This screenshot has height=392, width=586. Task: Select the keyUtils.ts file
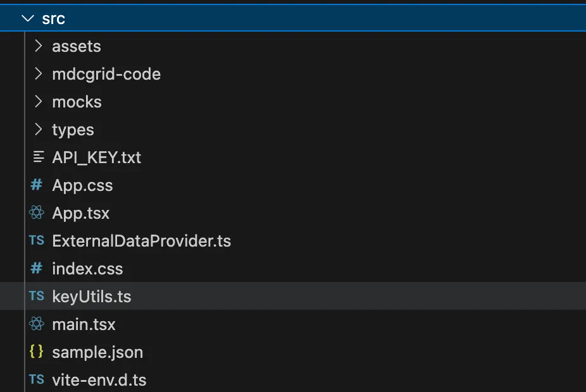pyautogui.click(x=91, y=297)
